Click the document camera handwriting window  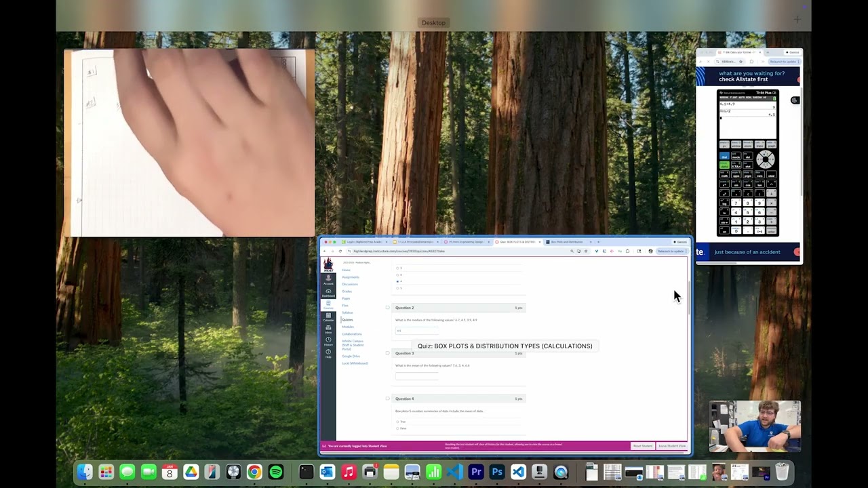(x=189, y=143)
